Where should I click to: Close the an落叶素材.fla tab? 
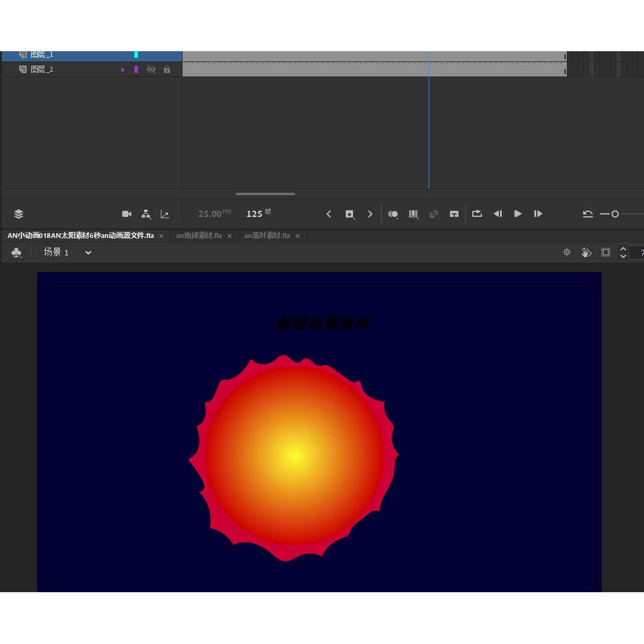pyautogui.click(x=298, y=236)
